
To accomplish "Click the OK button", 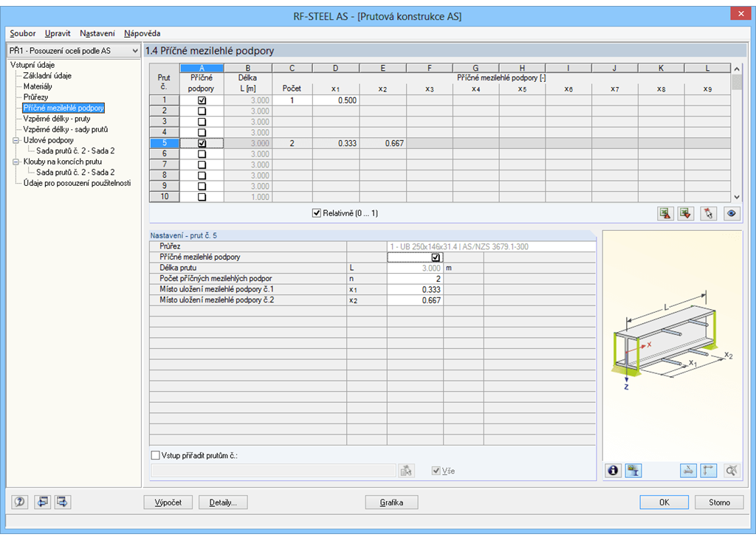I will tap(664, 502).
